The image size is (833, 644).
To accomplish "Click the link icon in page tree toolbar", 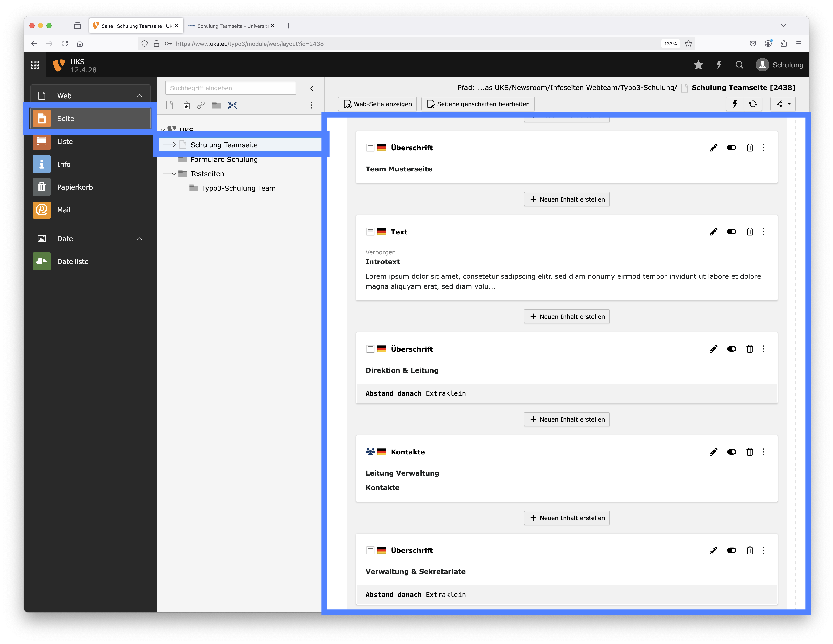I will pyautogui.click(x=201, y=105).
